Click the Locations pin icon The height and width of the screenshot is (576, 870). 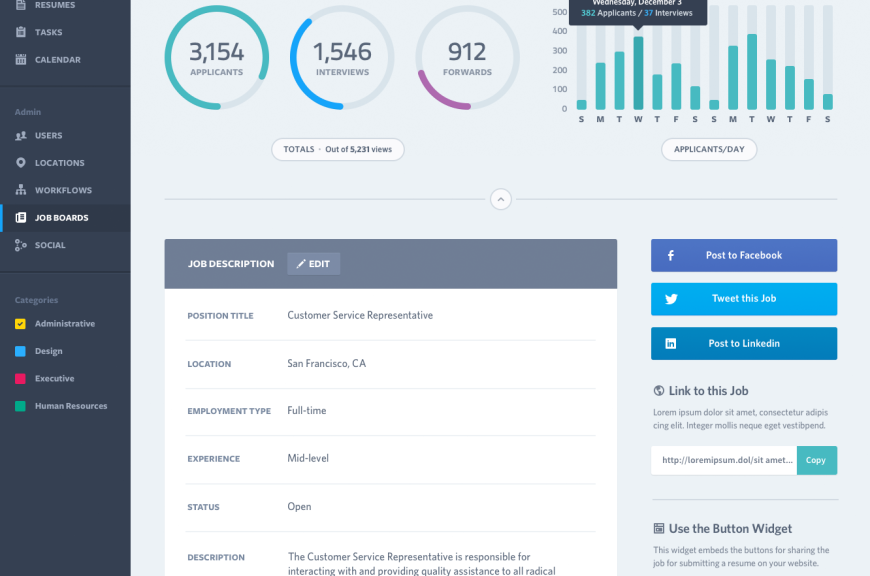click(21, 163)
